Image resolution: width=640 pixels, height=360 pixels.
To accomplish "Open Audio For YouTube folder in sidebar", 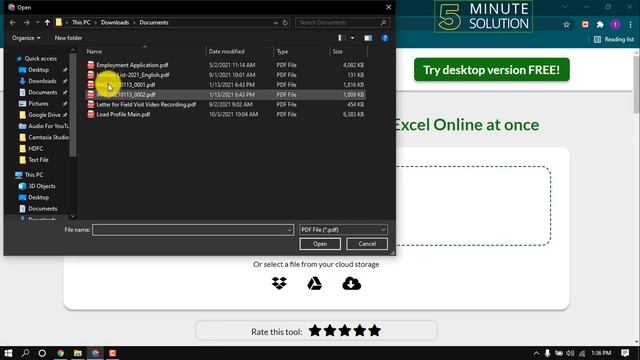I will (x=48, y=126).
